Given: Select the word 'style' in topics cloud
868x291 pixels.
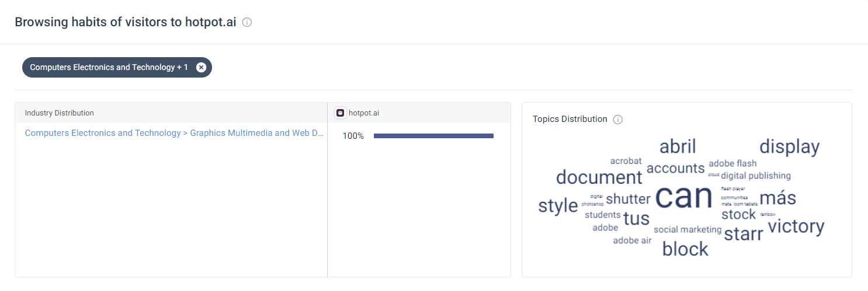Looking at the screenshot, I should 558,206.
